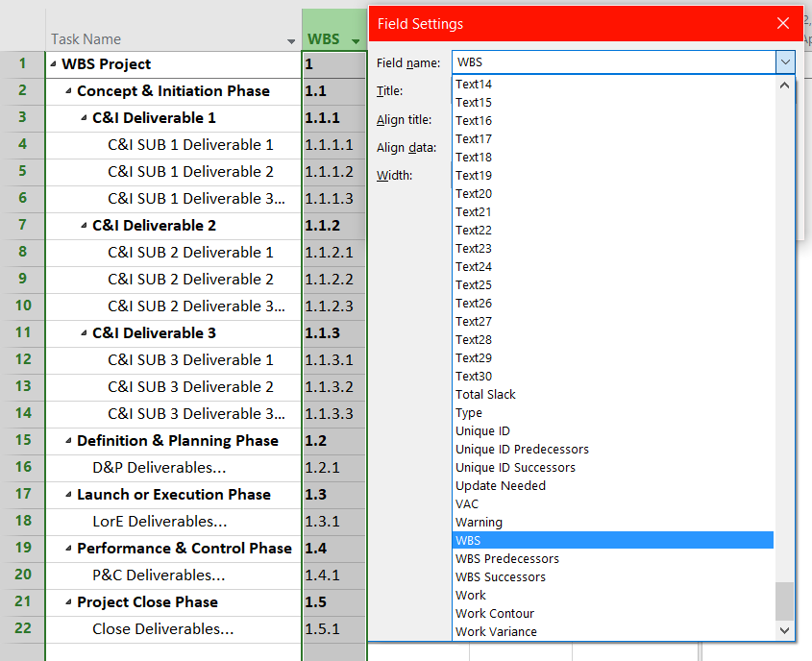812x661 pixels.
Task: Select Work Variance in the list
Action: point(613,631)
